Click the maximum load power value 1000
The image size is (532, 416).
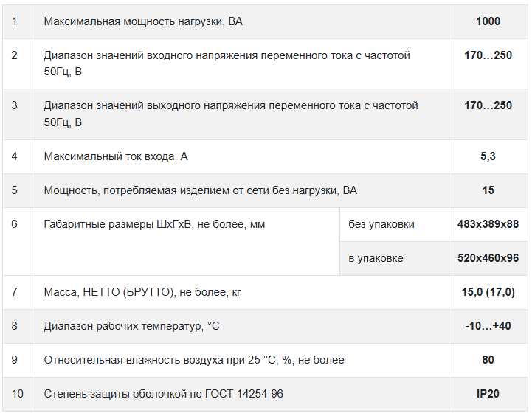click(x=488, y=21)
